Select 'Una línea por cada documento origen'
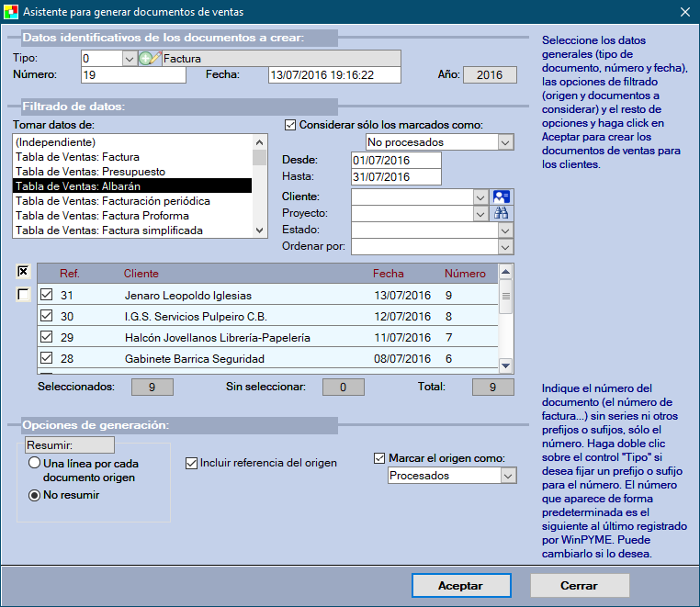Image resolution: width=700 pixels, height=607 pixels. coord(34,464)
